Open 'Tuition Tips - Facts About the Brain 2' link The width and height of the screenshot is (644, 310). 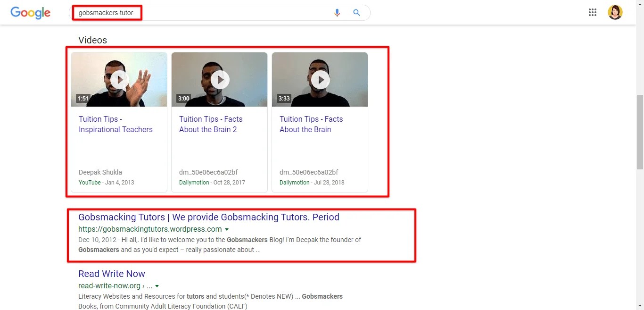pos(211,124)
